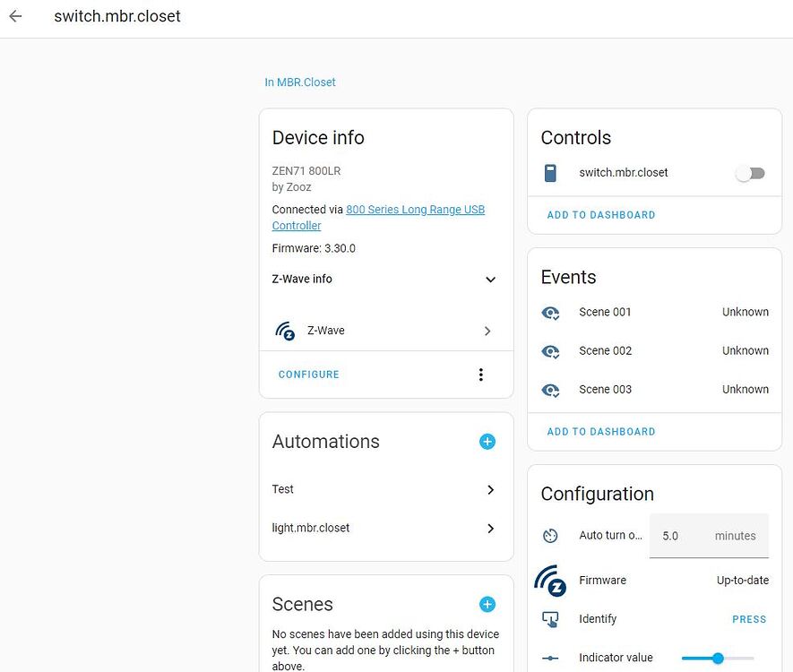Open the light.mbr.closet automation
This screenshot has height=672, width=793.
[489, 528]
